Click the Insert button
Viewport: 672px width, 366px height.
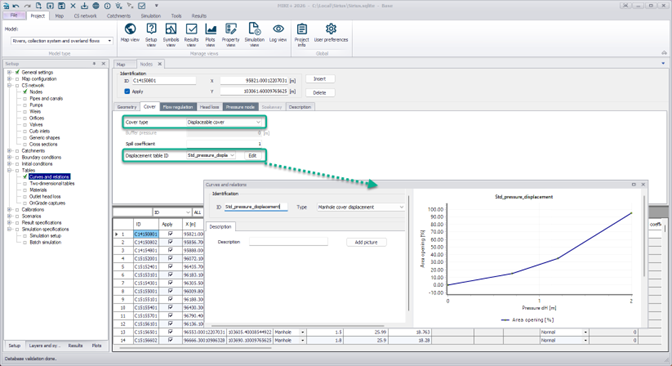(x=320, y=79)
